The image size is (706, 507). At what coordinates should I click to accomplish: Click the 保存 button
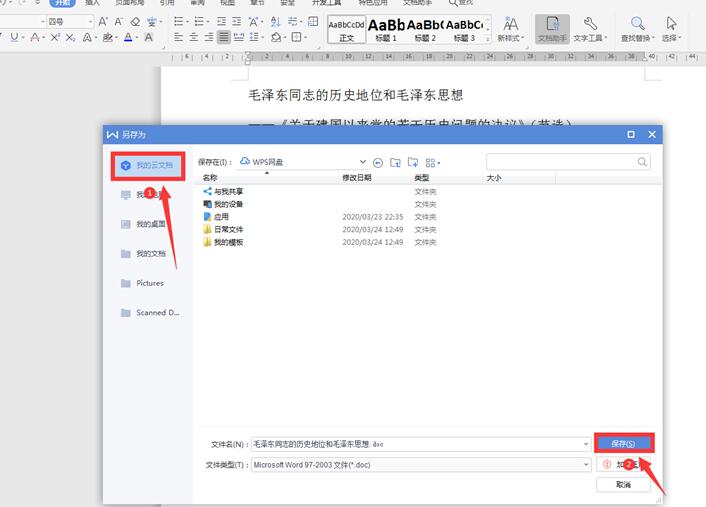click(x=623, y=443)
